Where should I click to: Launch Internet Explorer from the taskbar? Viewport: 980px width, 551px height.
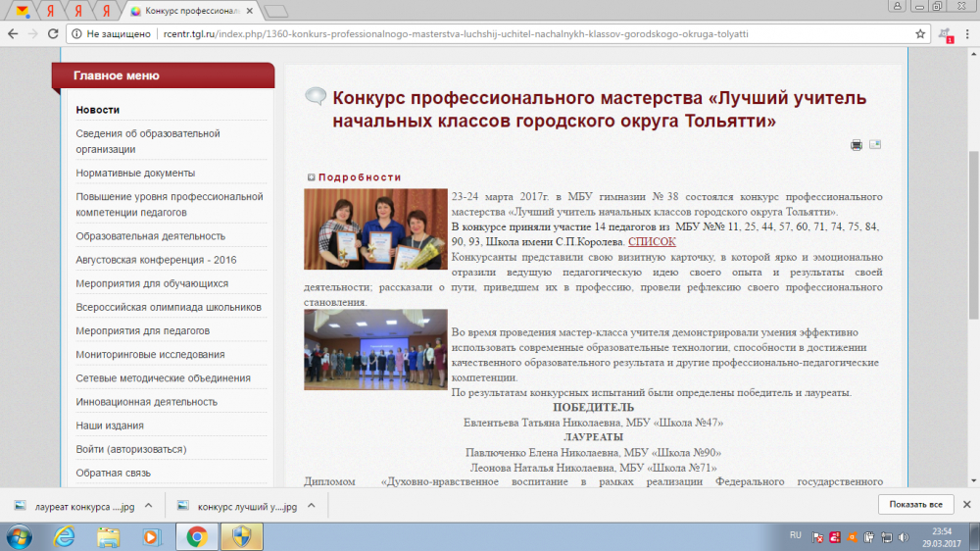64,536
